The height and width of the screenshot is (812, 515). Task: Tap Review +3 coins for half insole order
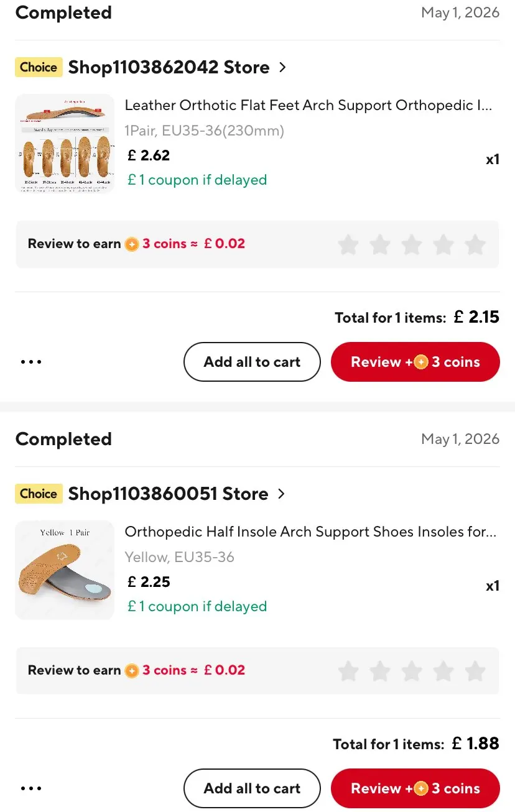(x=415, y=788)
